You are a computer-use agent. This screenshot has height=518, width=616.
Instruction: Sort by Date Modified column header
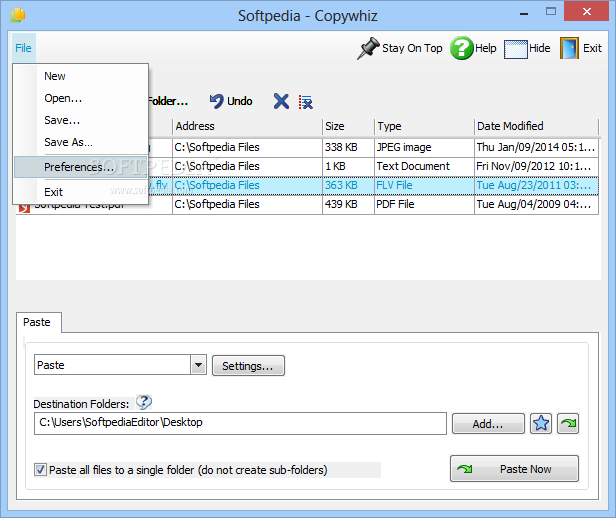coord(537,126)
